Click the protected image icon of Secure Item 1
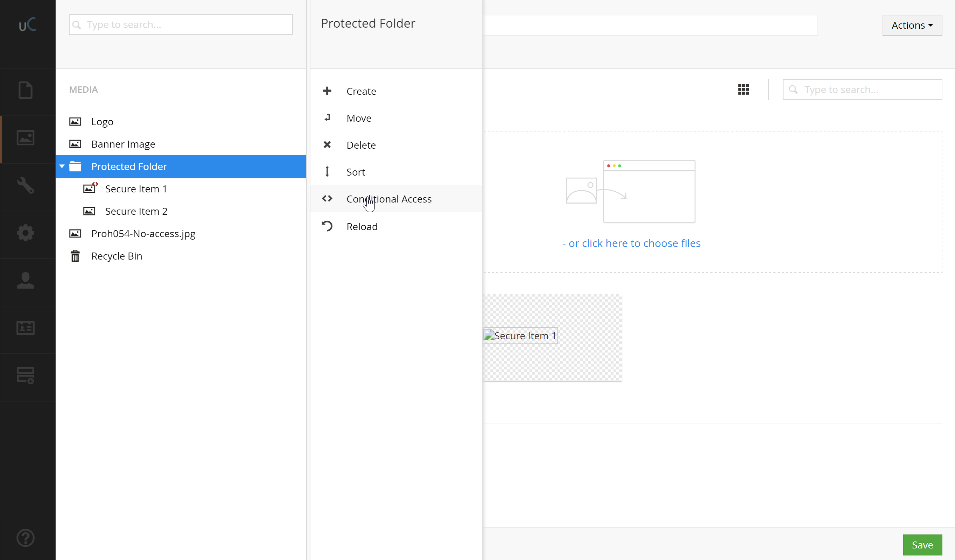955x560 pixels. coord(90,188)
